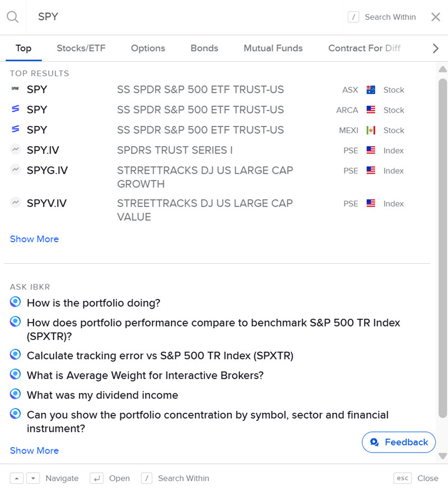Click the index chart icon for SPY.IV
This screenshot has height=489, width=448.
[15, 149]
